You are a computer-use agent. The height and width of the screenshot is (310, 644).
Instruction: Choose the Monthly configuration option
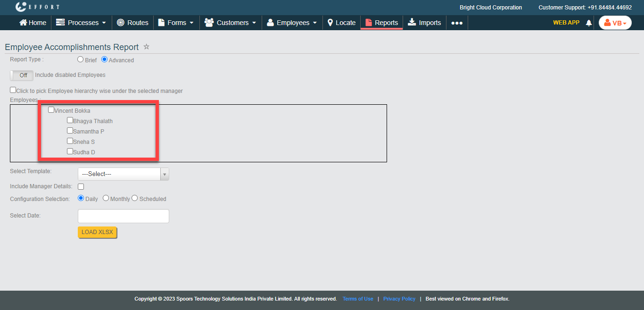[106, 198]
